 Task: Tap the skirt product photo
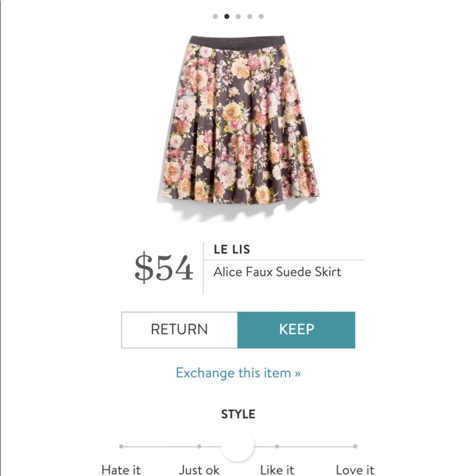click(238, 124)
